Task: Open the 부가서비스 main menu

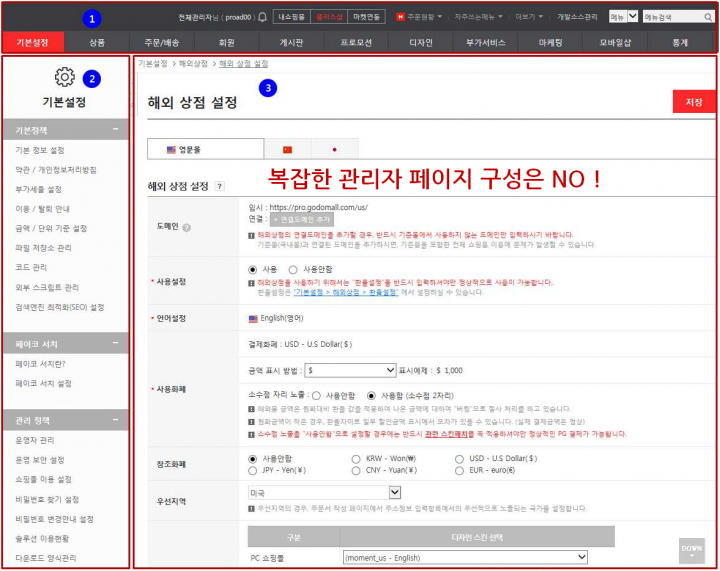Action: coord(485,43)
